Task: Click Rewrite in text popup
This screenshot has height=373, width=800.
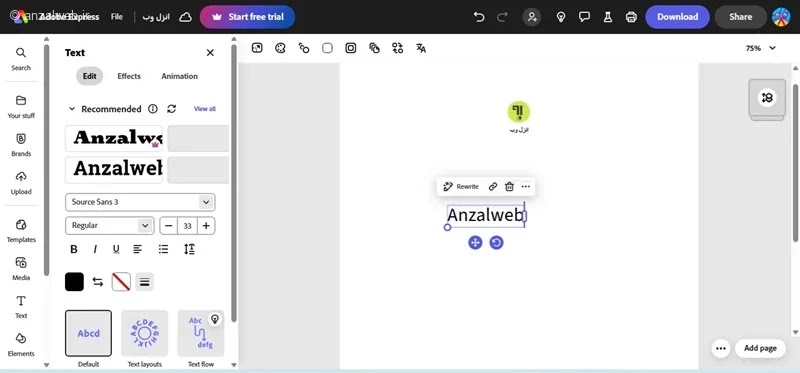Action: point(461,187)
